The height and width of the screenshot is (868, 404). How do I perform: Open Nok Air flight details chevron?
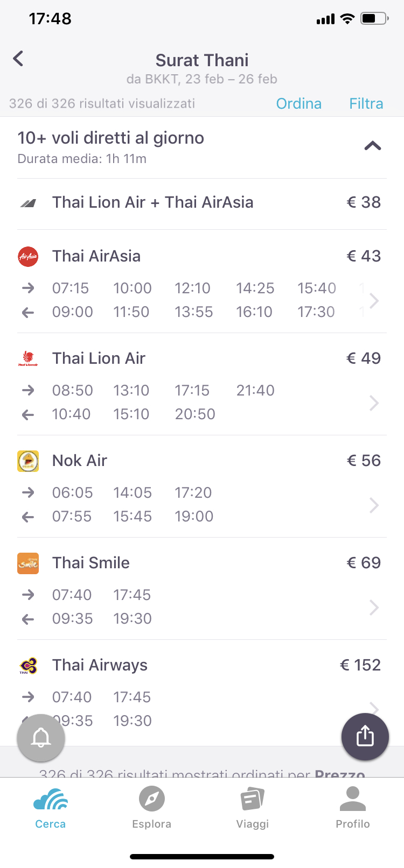point(374,505)
